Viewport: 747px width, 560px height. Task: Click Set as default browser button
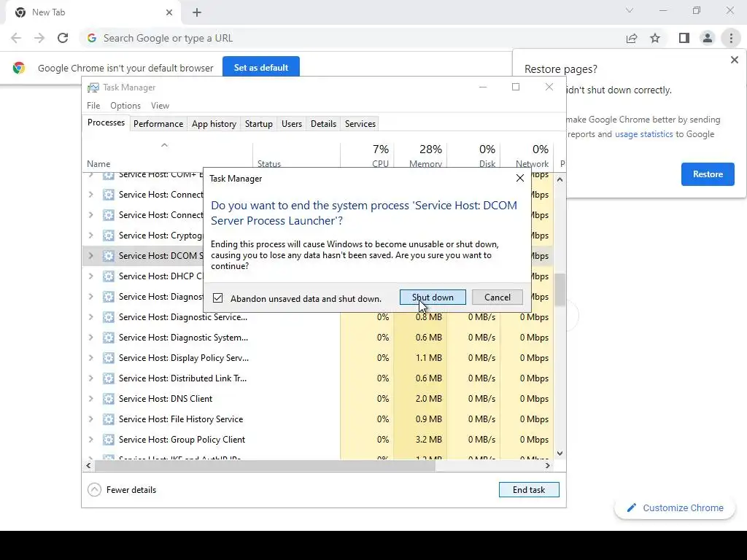(261, 68)
